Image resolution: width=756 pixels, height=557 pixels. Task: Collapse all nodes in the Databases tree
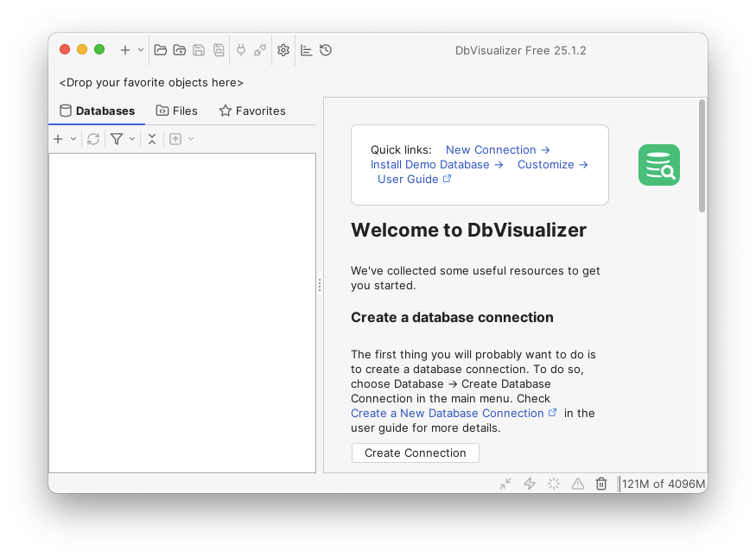[152, 138]
